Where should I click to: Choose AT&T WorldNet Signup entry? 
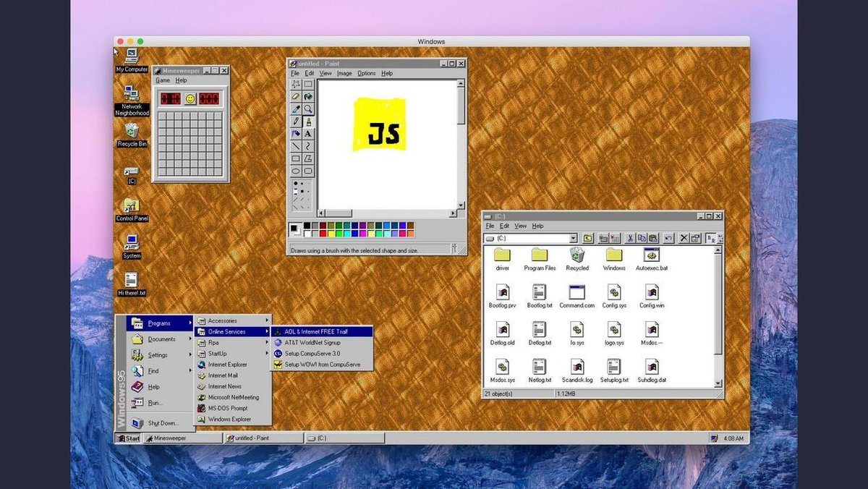tap(322, 342)
